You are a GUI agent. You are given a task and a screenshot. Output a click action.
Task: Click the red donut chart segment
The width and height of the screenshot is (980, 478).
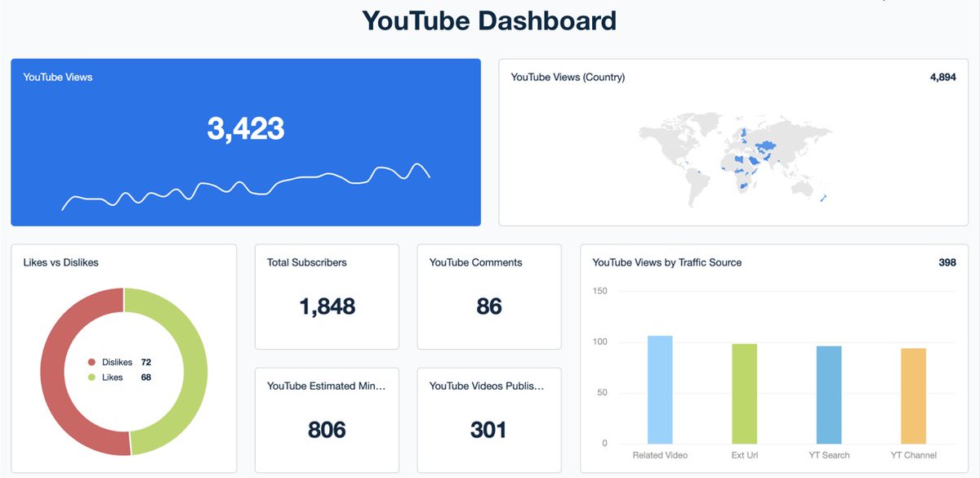click(53, 372)
